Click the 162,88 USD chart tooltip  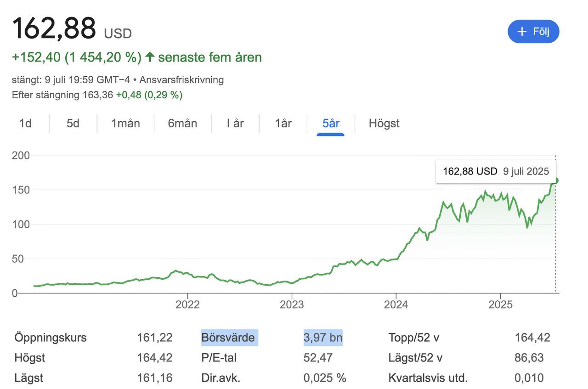496,171
